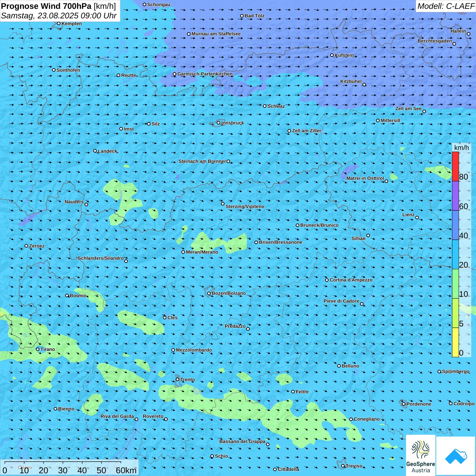Select the Trento city label
The image size is (476, 476).
coord(188,379)
